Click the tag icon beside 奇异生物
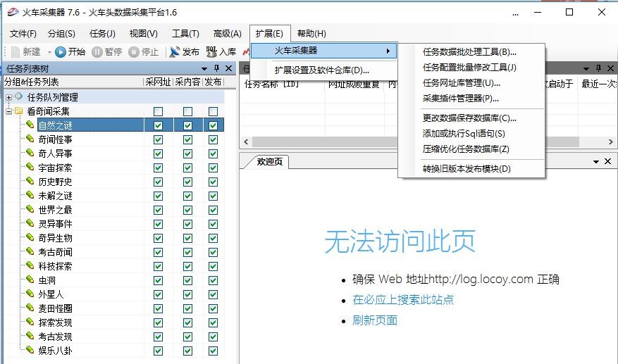Screen dimensions: 618x364 [30, 237]
